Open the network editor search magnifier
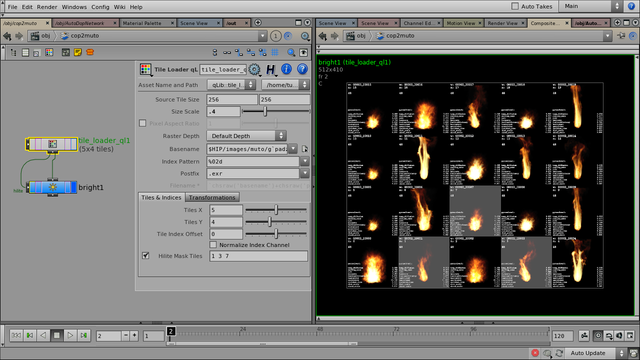This screenshot has height=360, width=640. pos(305,36)
